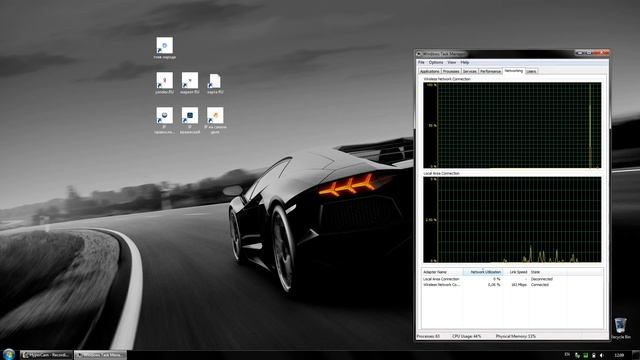Open the File menu in Task Manager
Viewport: 640px width, 360px height.
(x=421, y=62)
